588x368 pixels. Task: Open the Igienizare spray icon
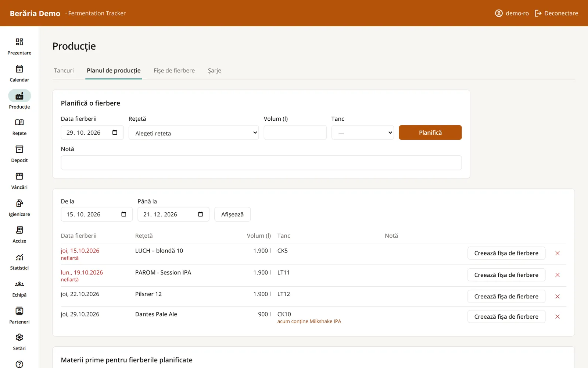coord(19,203)
